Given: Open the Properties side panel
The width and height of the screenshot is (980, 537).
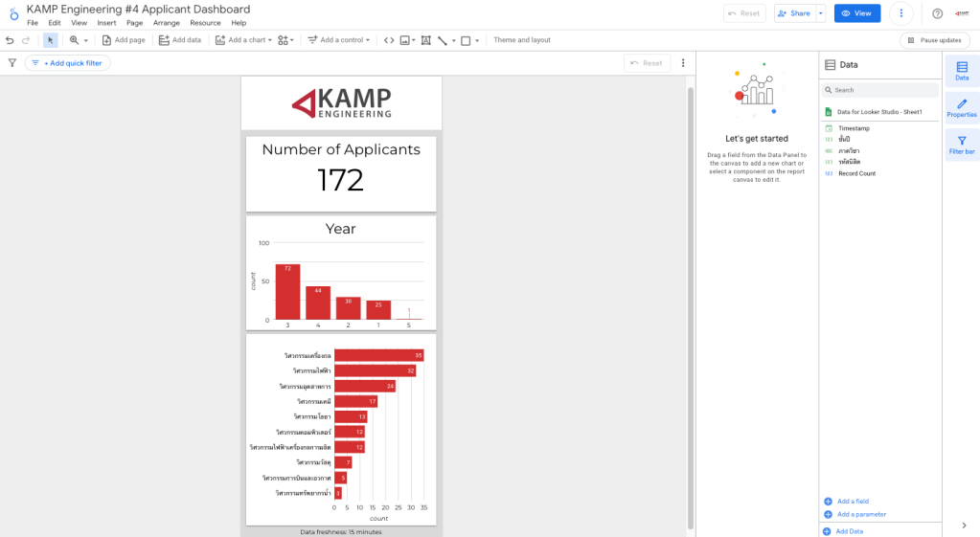Looking at the screenshot, I should tap(962, 107).
